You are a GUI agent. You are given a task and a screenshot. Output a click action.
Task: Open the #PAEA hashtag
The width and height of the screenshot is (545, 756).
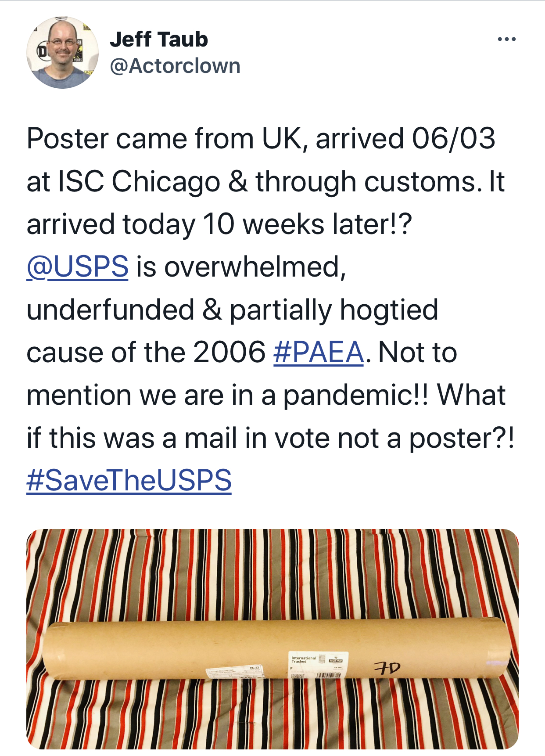[319, 353]
